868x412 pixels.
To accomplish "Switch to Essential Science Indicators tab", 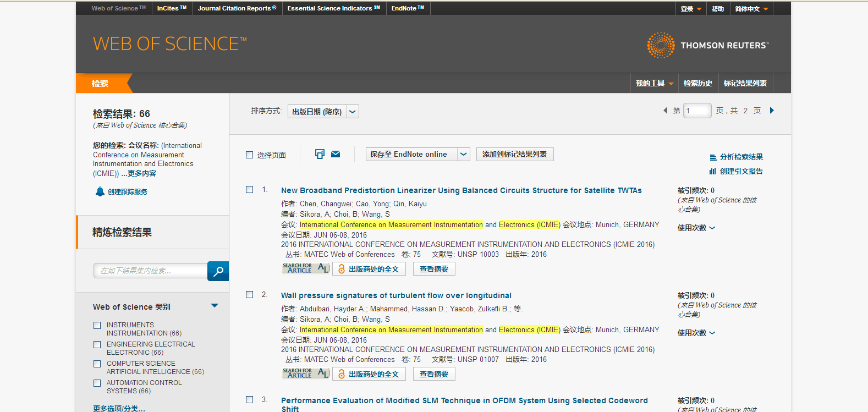I will coord(334,8).
